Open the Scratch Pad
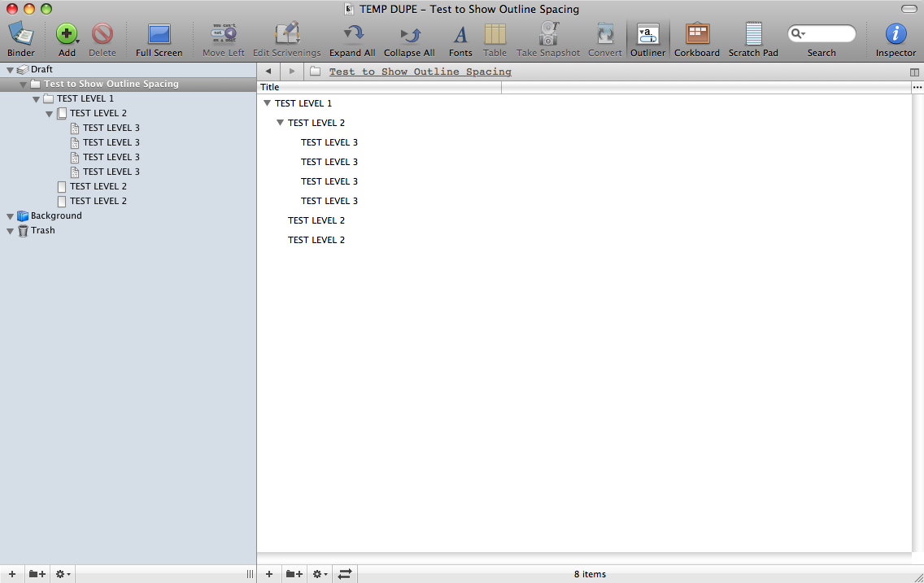The width and height of the screenshot is (924, 583). [x=753, y=34]
